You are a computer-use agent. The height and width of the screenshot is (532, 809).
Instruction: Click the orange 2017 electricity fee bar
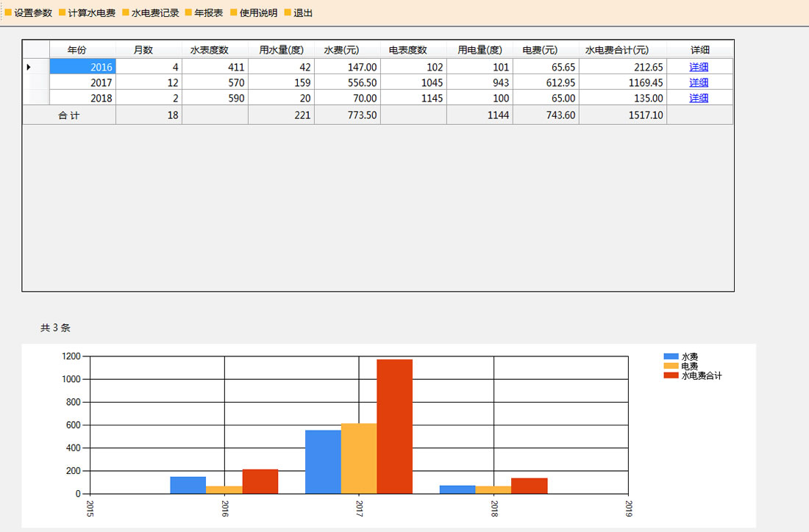359,459
